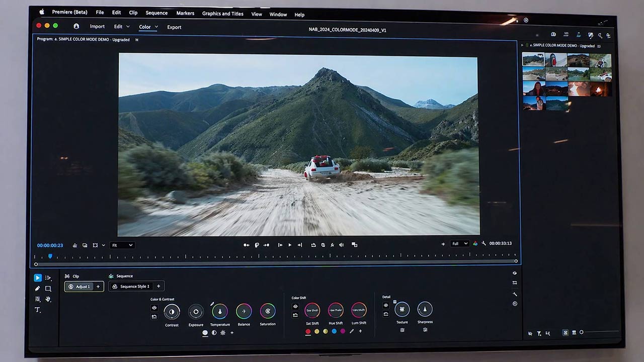This screenshot has width=644, height=362.
Task: Click the wrench settings icon in the monitor
Action: click(484, 244)
